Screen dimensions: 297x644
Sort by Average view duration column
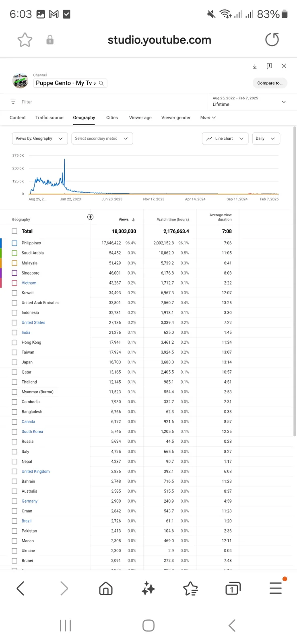point(220,217)
